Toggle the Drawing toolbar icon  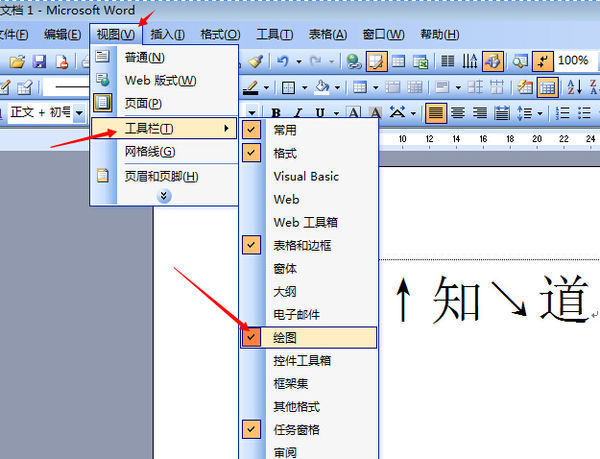click(x=492, y=62)
